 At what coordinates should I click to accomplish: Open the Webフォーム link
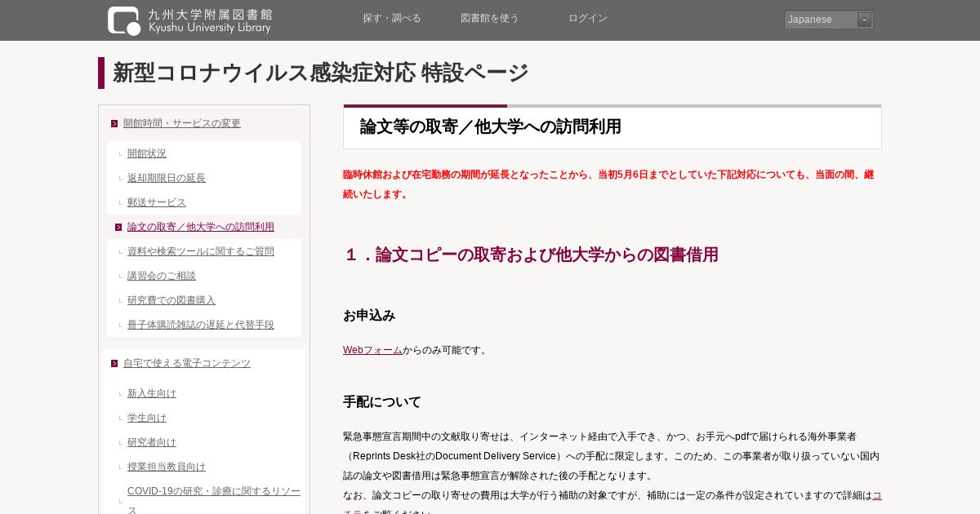pos(372,350)
